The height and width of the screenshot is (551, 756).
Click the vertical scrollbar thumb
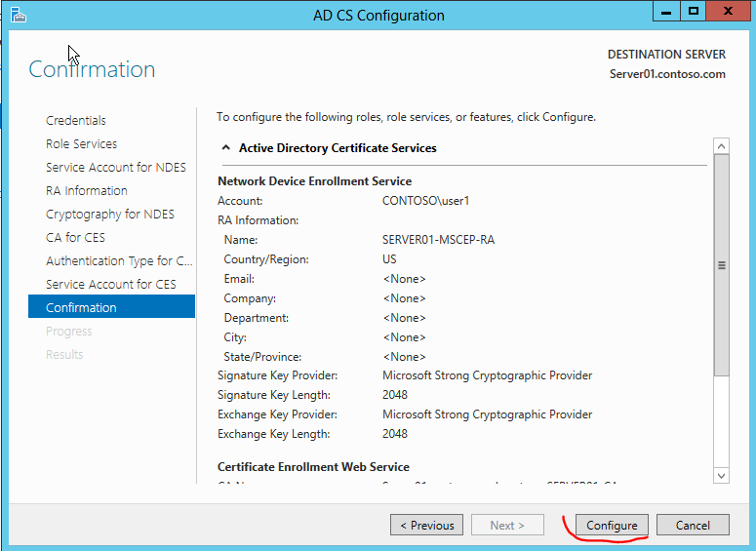tap(722, 265)
